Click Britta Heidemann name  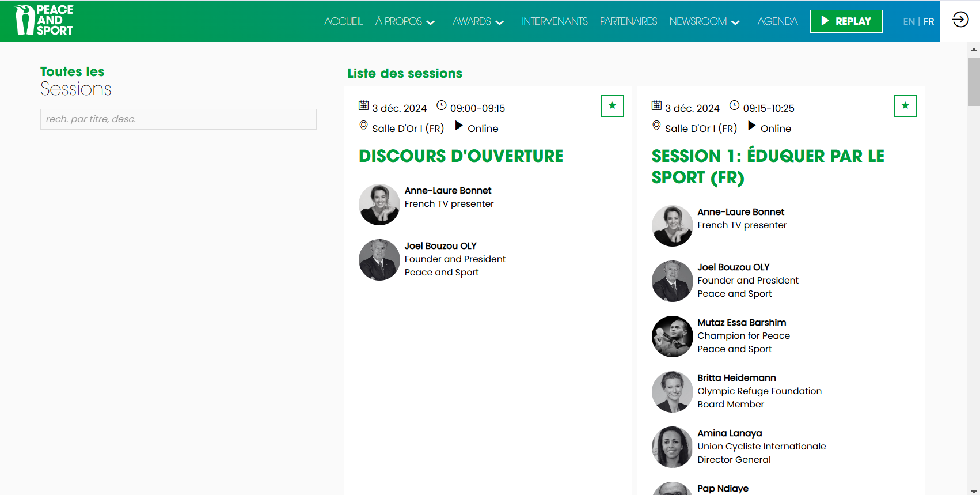coord(736,378)
